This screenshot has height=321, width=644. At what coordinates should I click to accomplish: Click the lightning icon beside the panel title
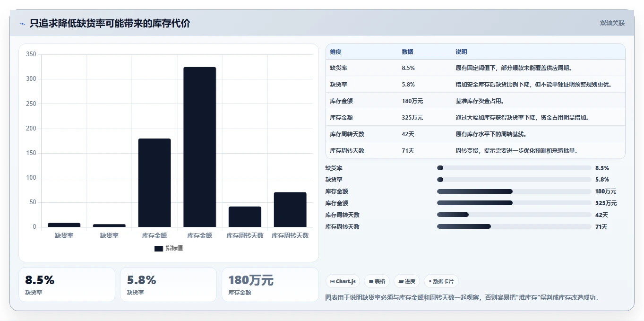coord(23,24)
